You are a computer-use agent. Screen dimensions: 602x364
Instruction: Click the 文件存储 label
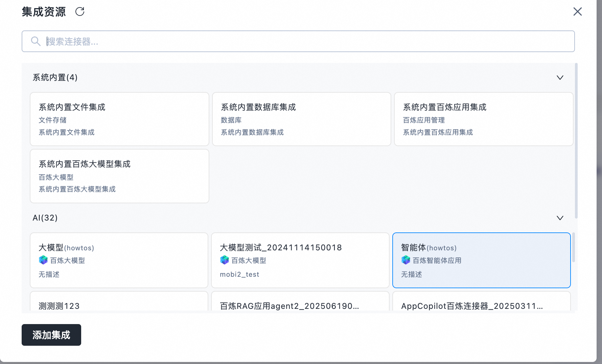click(52, 120)
